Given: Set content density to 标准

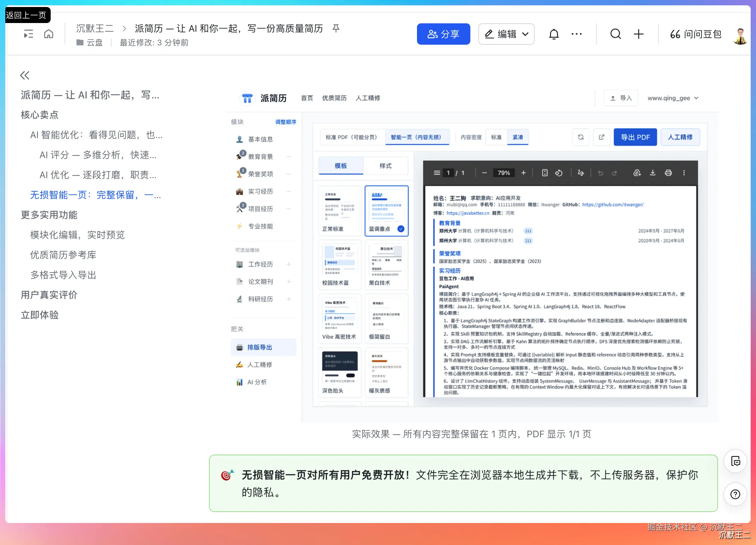Looking at the screenshot, I should pos(496,137).
